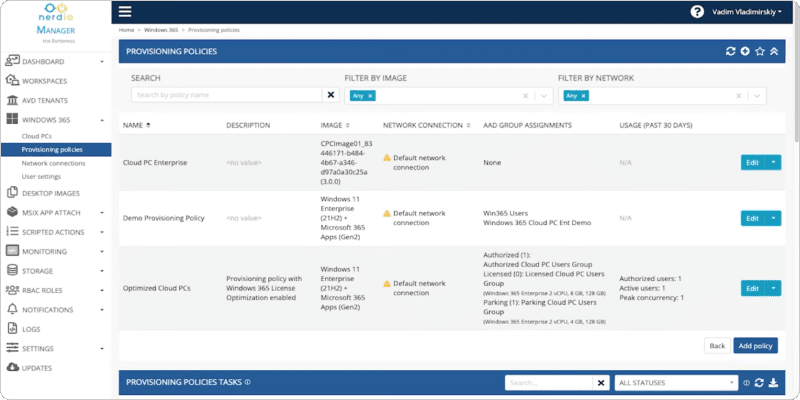
Task: Favorite this page with the star icon
Action: [760, 51]
